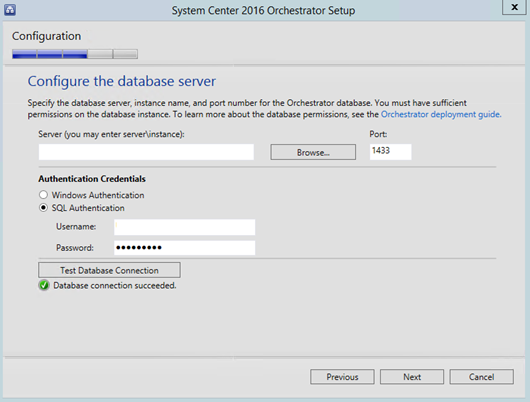Click the 'Configuration' section title
The image size is (530, 402).
click(47, 36)
